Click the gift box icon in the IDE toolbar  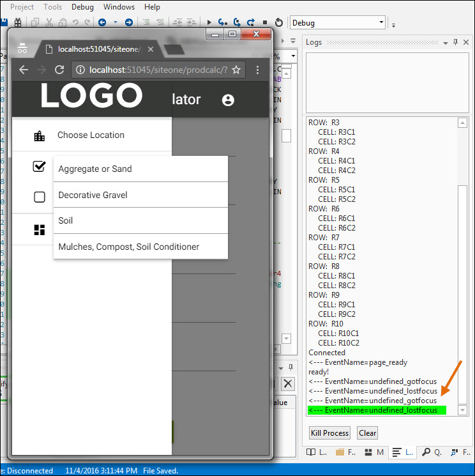pos(18,22)
